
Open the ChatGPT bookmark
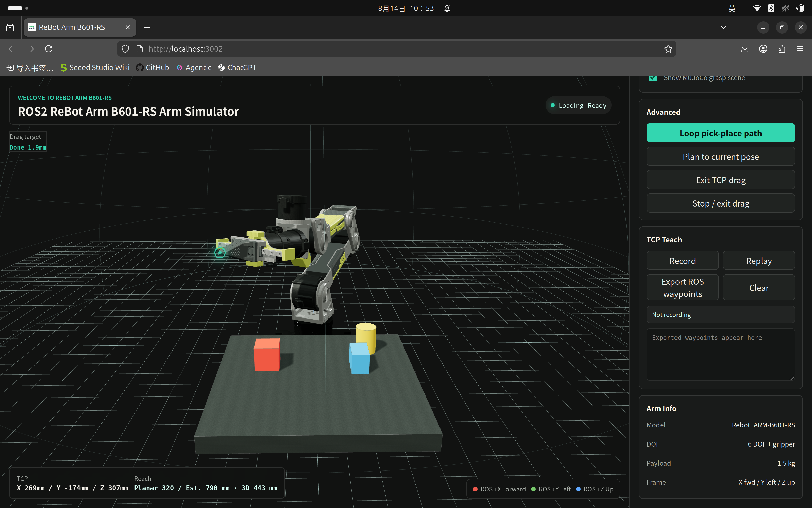237,68
